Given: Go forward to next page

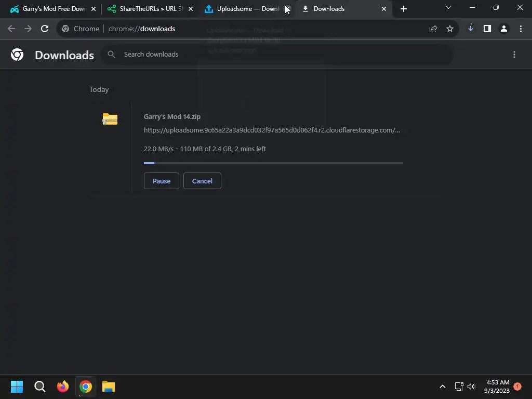Looking at the screenshot, I should [x=28, y=29].
